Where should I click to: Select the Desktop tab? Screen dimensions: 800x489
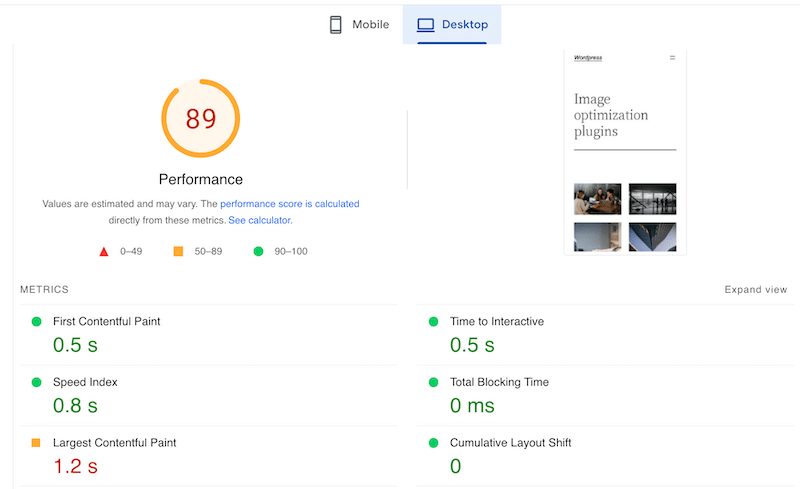[451, 25]
